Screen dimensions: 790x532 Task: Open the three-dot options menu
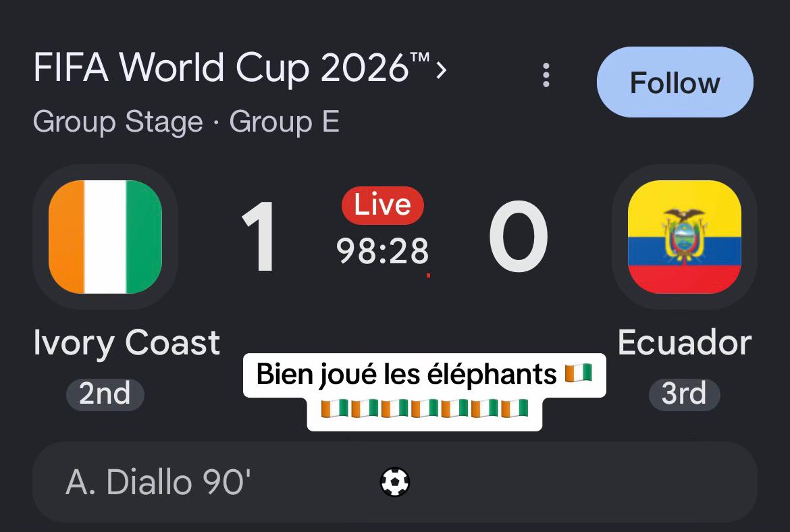click(x=546, y=75)
